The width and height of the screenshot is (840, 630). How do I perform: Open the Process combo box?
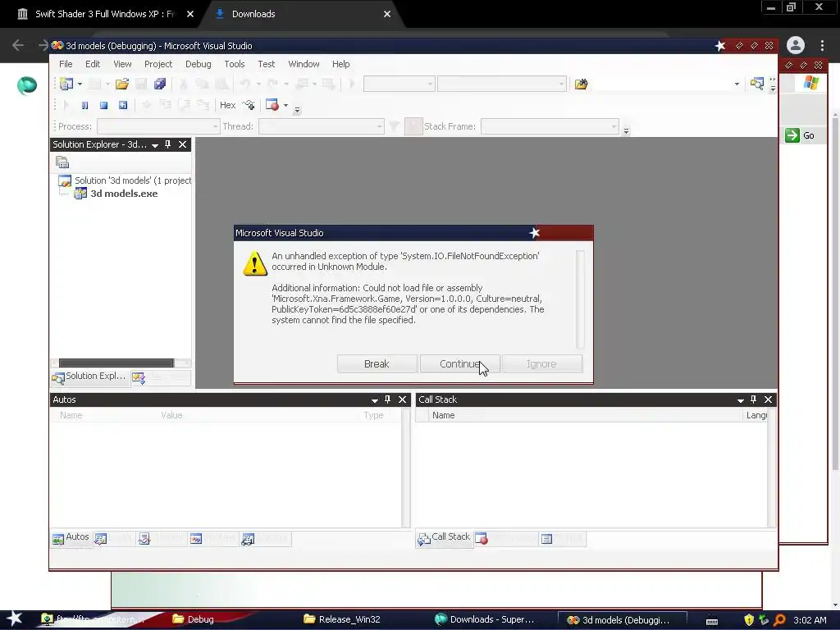pos(158,126)
